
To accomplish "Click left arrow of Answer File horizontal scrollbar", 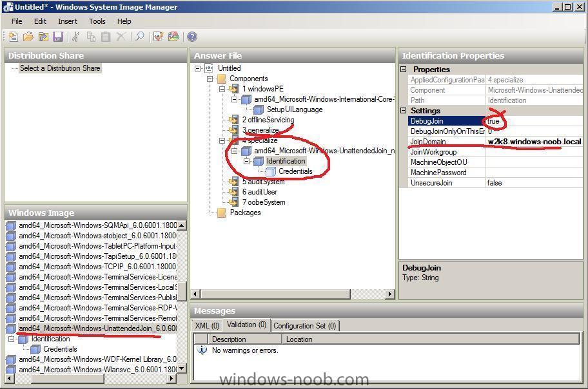I will click(x=196, y=294).
